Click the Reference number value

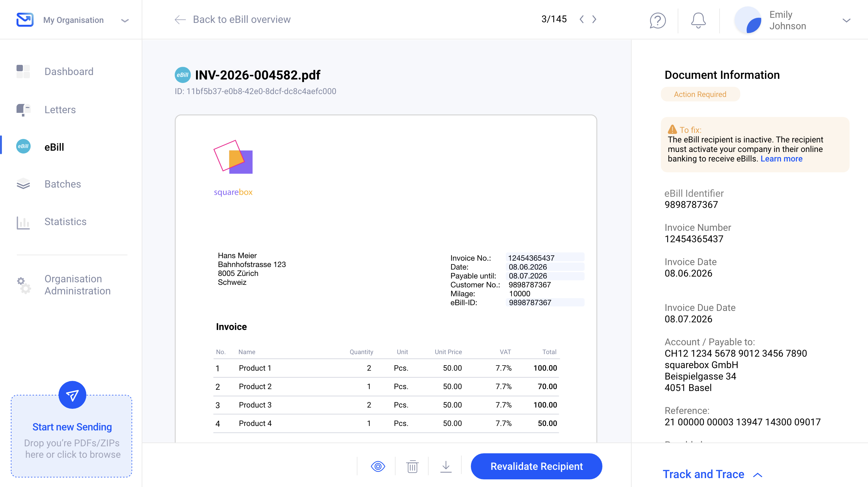(743, 422)
